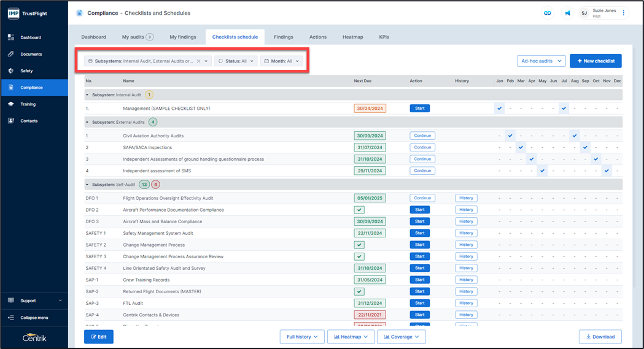Open the Contacts icon in the sidebar
This screenshot has width=644, height=349.
point(11,121)
